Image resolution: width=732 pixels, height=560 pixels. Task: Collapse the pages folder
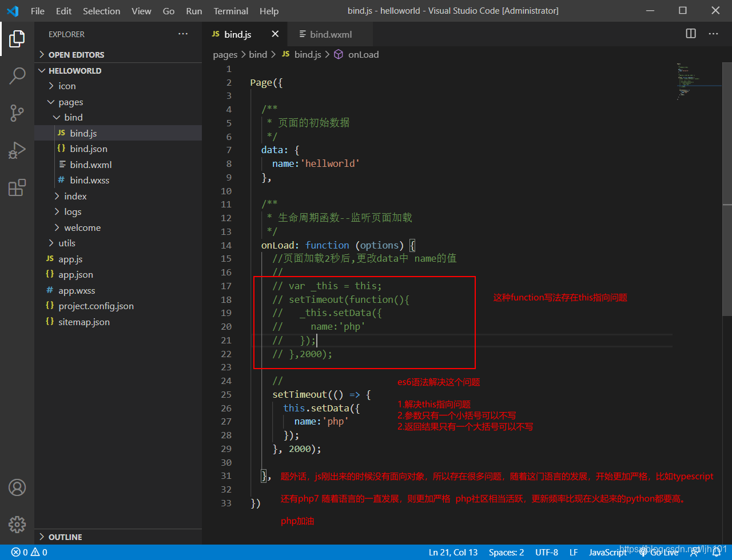(71, 102)
